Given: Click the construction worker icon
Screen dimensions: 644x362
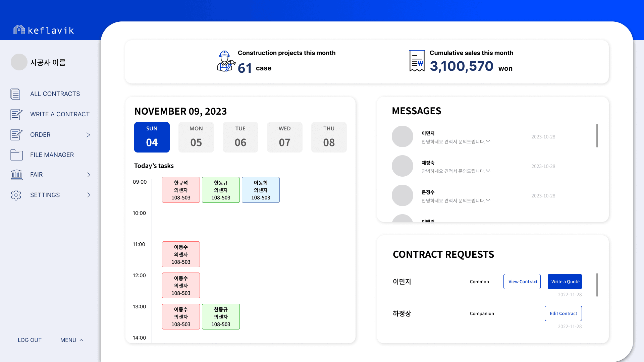Looking at the screenshot, I should click(x=226, y=61).
